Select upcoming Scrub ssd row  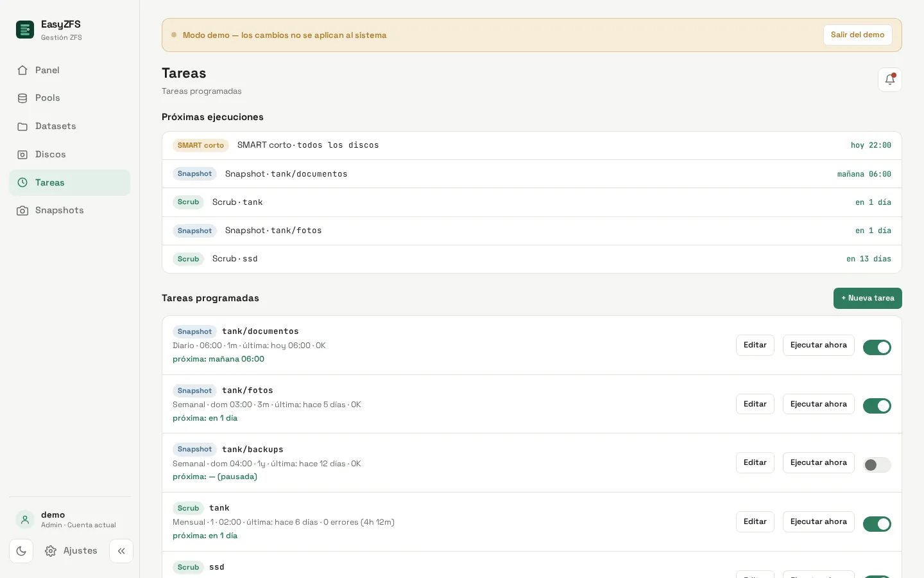532,259
